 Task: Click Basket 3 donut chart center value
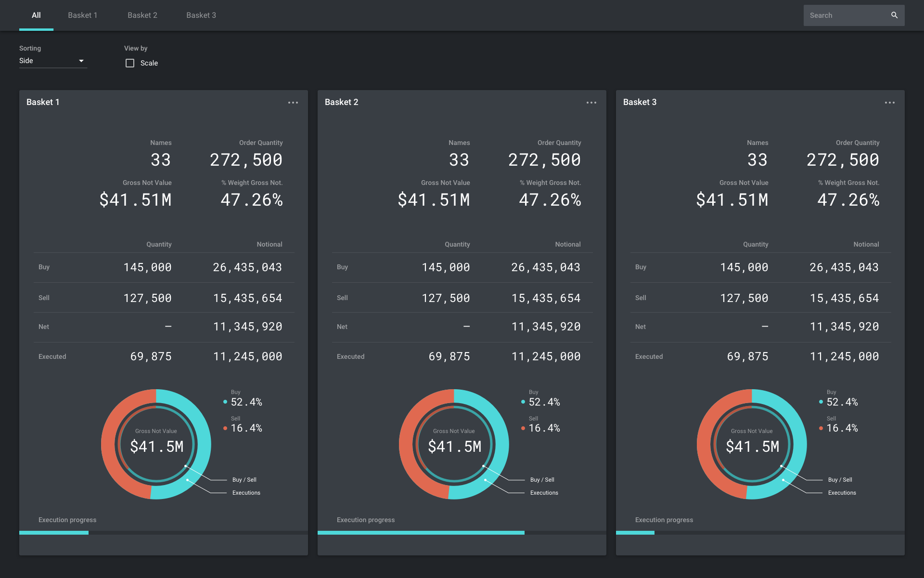pyautogui.click(x=752, y=447)
